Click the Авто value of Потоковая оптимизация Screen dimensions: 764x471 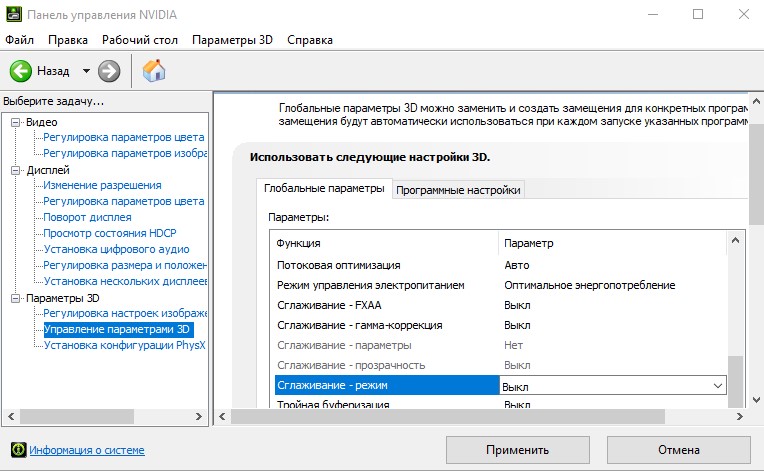(x=516, y=265)
